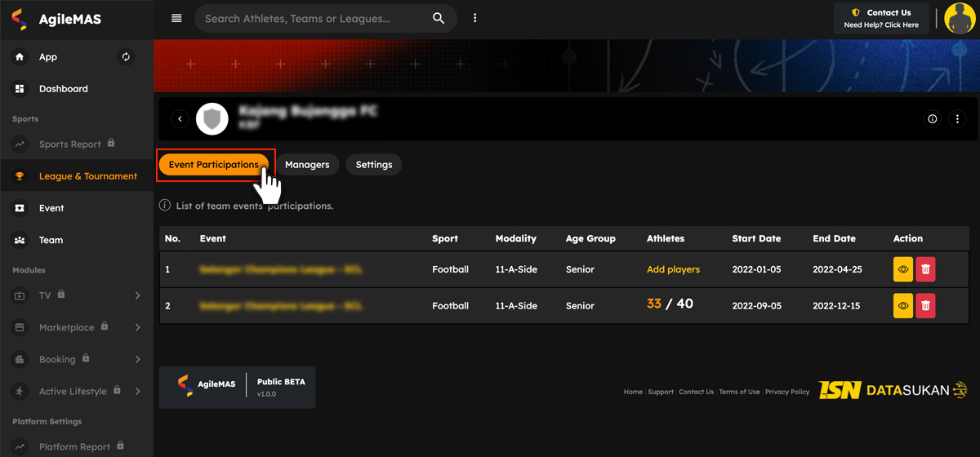This screenshot has height=457, width=980.
Task: Delete the first event participation row
Action: [x=925, y=269]
